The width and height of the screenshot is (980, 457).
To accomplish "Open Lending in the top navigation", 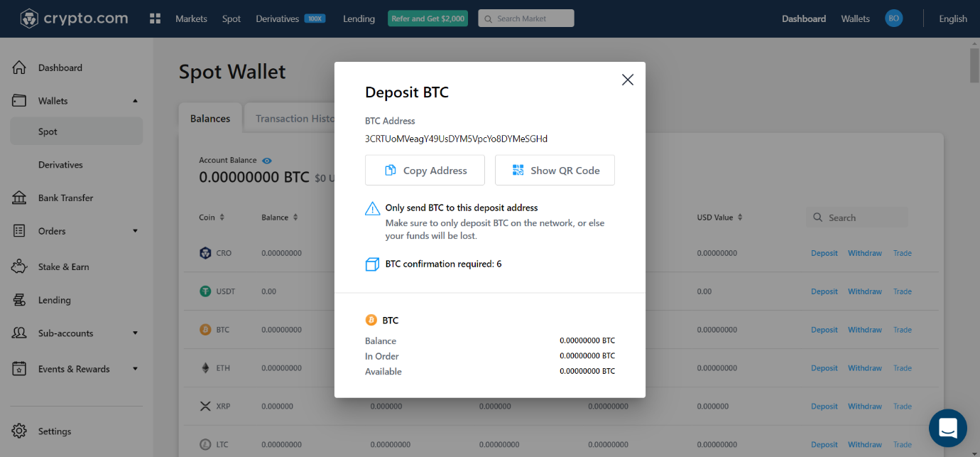I will [x=359, y=18].
